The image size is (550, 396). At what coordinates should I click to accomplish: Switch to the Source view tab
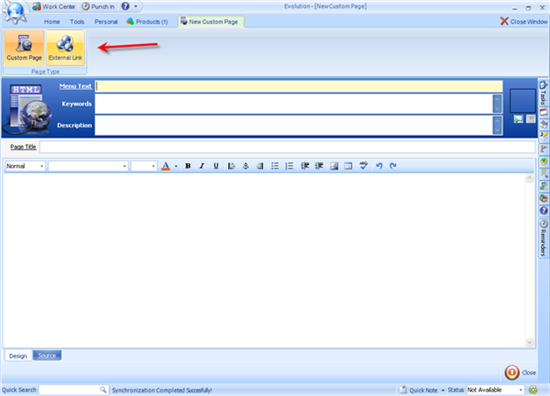pyautogui.click(x=47, y=355)
